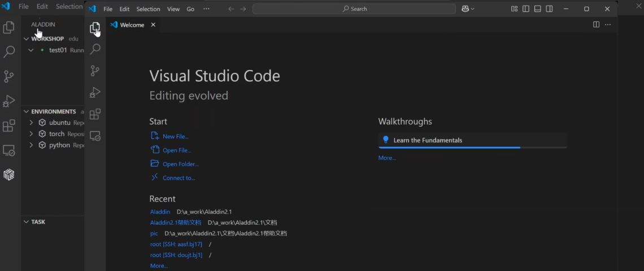Toggle the bottom Panel
The image size is (644, 271).
(x=538, y=8)
